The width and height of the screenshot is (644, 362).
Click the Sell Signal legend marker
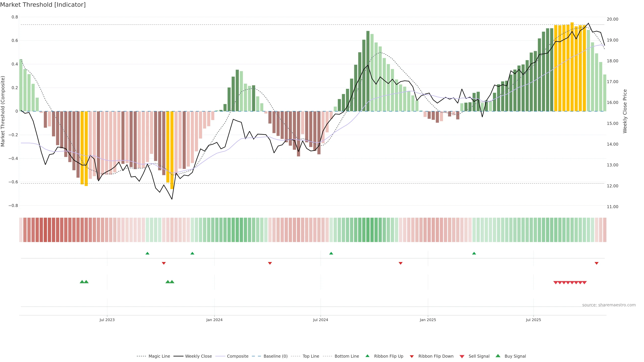click(x=462, y=356)
